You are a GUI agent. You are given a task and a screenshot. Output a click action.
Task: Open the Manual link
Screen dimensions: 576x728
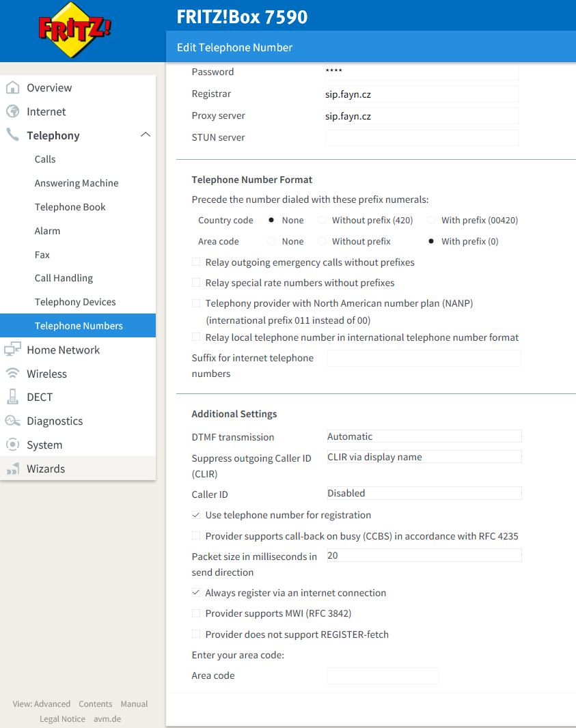tap(134, 704)
